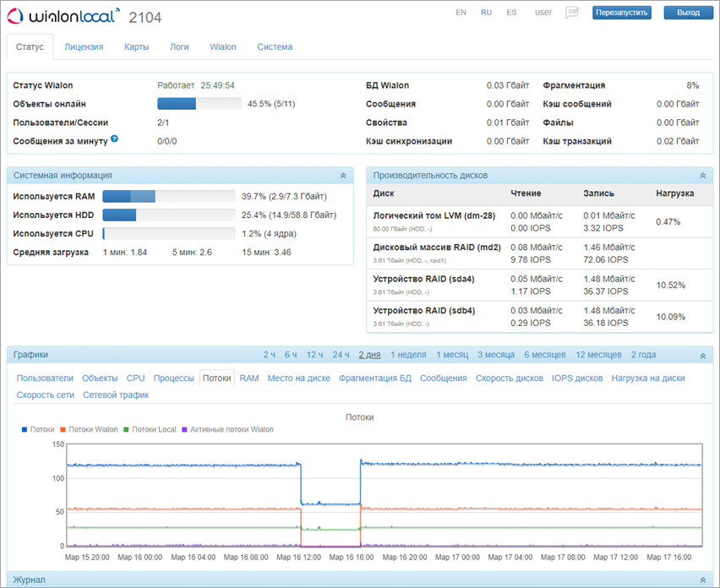This screenshot has width=720, height=588.
Task: Click the feedback message icon in header
Action: click(x=572, y=13)
